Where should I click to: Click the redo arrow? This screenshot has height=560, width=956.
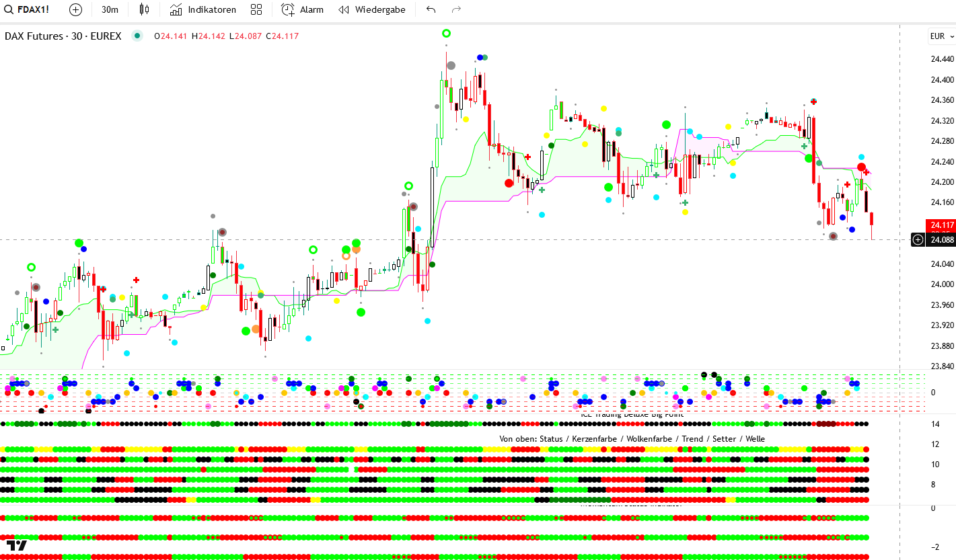click(x=456, y=9)
